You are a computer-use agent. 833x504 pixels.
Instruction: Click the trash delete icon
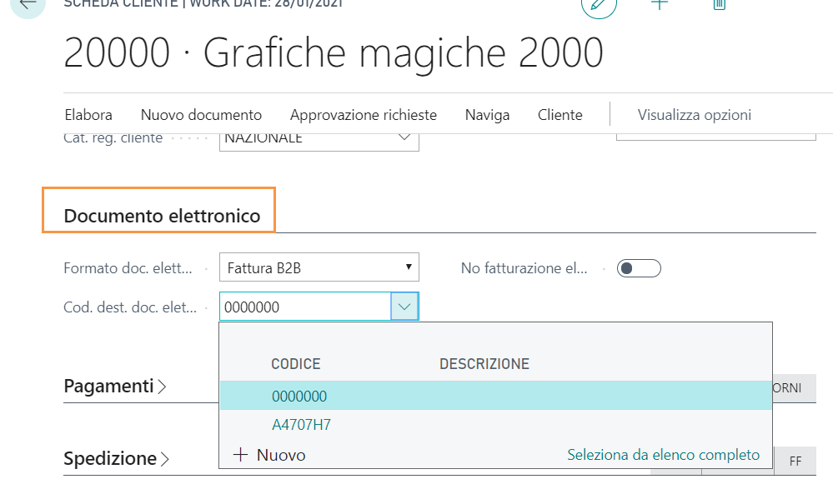click(719, 4)
